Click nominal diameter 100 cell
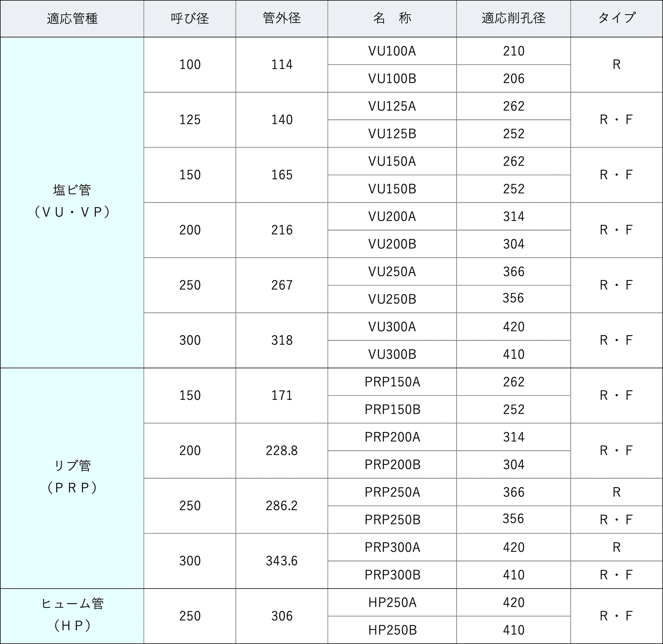 tap(190, 65)
